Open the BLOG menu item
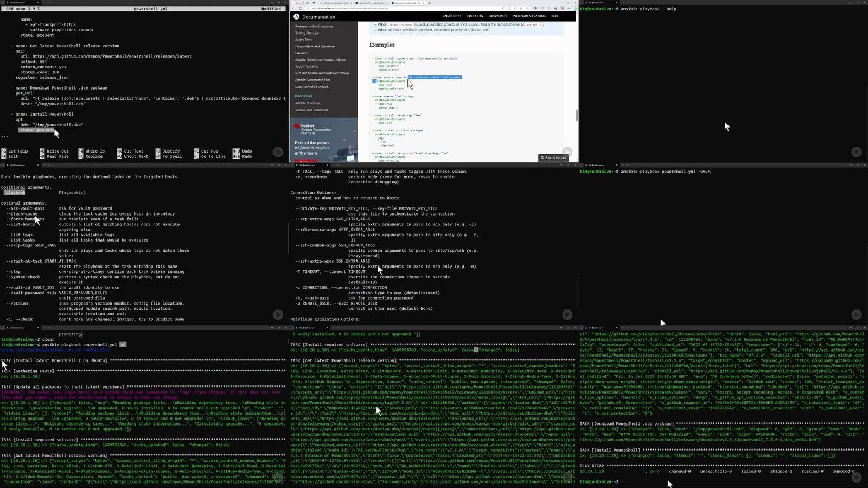The height and width of the screenshot is (488, 868). pyautogui.click(x=556, y=16)
